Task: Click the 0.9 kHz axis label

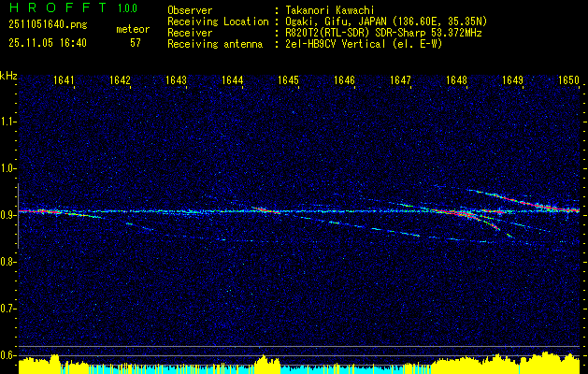Action: point(7,215)
